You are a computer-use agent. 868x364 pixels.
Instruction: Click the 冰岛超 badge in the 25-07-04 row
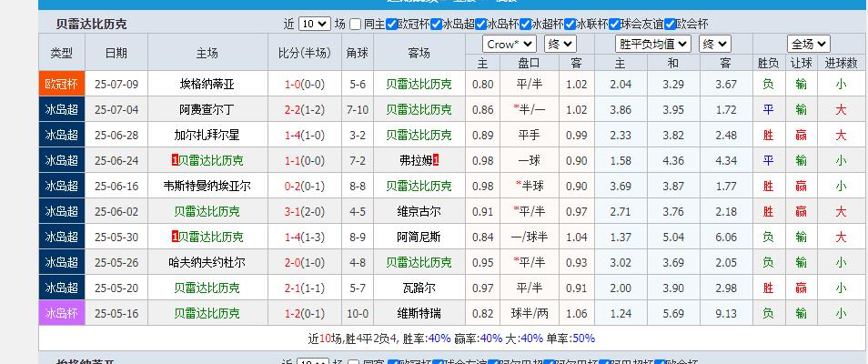(62, 109)
